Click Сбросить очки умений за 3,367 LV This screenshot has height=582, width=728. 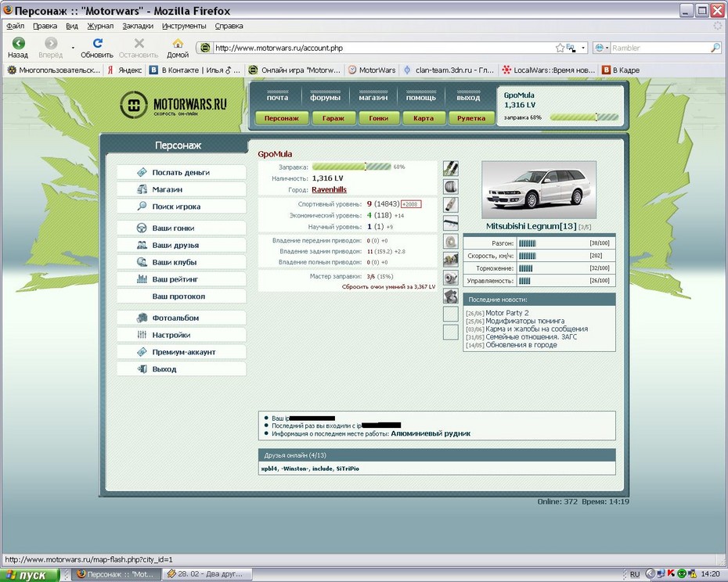(x=388, y=287)
